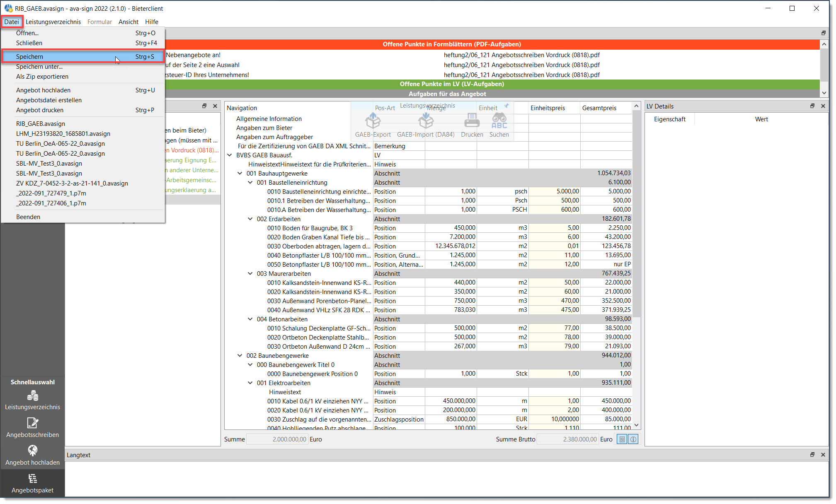Collapse 001 Elektroarbeiten node
Screen dimensions: 836x504
pos(250,383)
